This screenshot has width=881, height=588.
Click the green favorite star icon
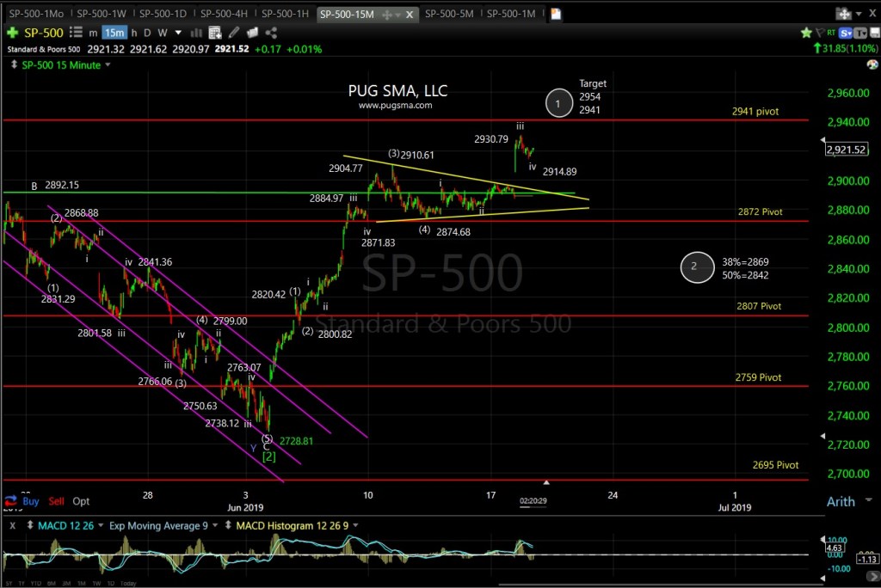tap(806, 33)
